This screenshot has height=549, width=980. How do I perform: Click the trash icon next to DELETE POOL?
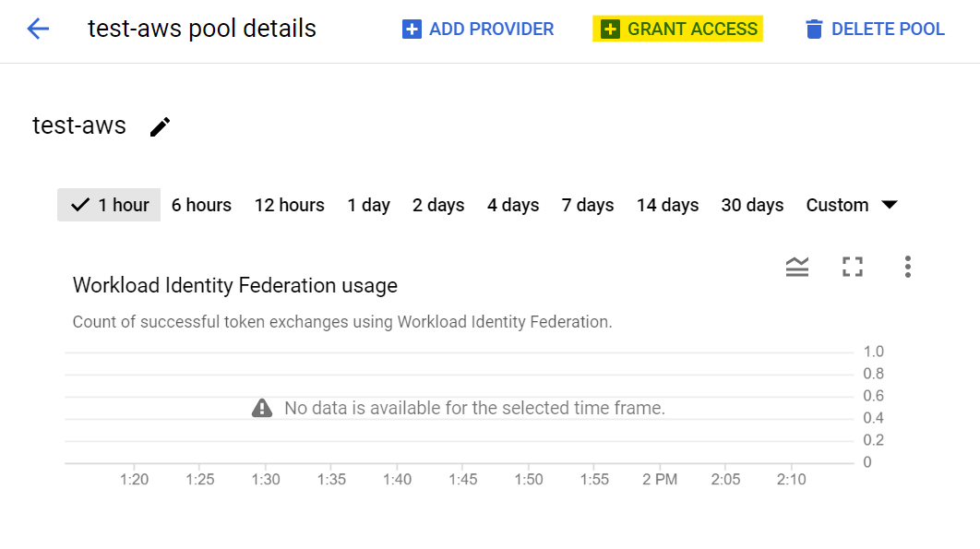click(813, 29)
